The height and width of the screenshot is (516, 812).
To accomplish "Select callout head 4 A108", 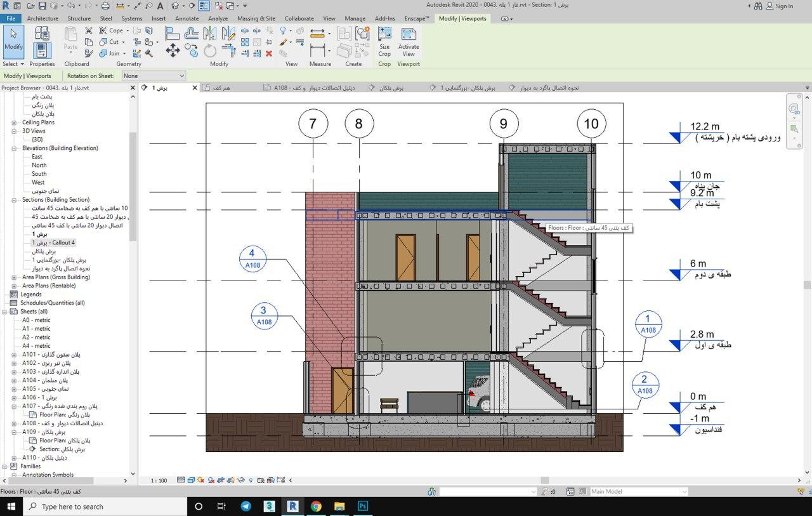I will click(x=252, y=260).
